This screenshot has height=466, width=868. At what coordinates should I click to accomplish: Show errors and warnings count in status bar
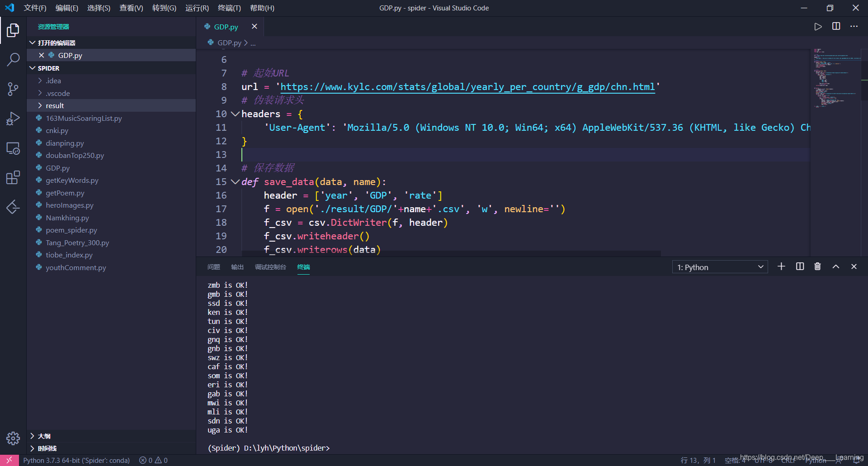(x=153, y=460)
